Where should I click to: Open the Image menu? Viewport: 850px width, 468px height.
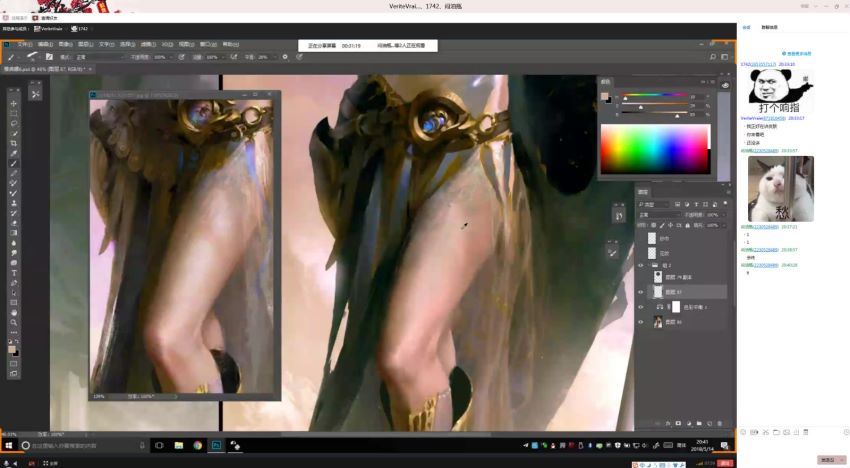pyautogui.click(x=66, y=44)
